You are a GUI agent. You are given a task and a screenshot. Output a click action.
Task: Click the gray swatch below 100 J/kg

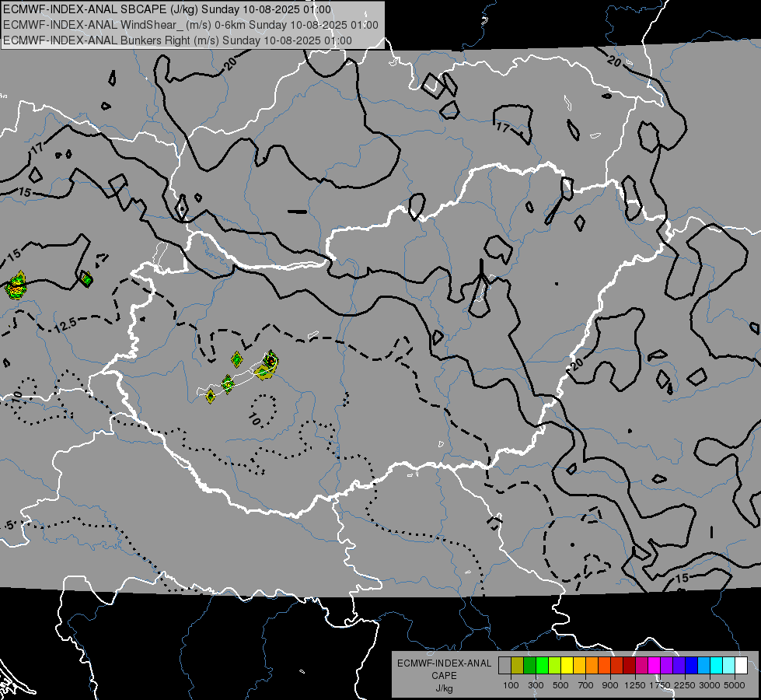click(504, 665)
